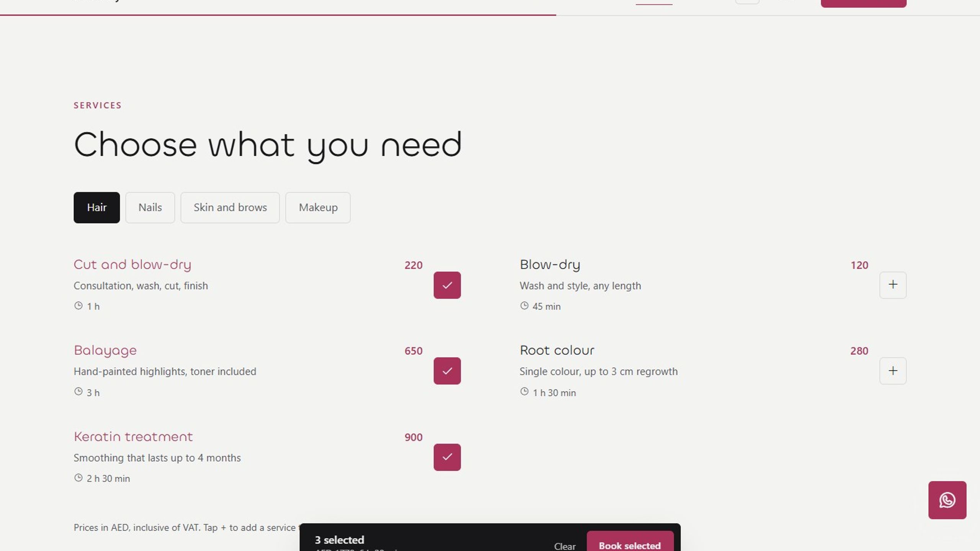Click the Keratin treatment title

tap(133, 437)
